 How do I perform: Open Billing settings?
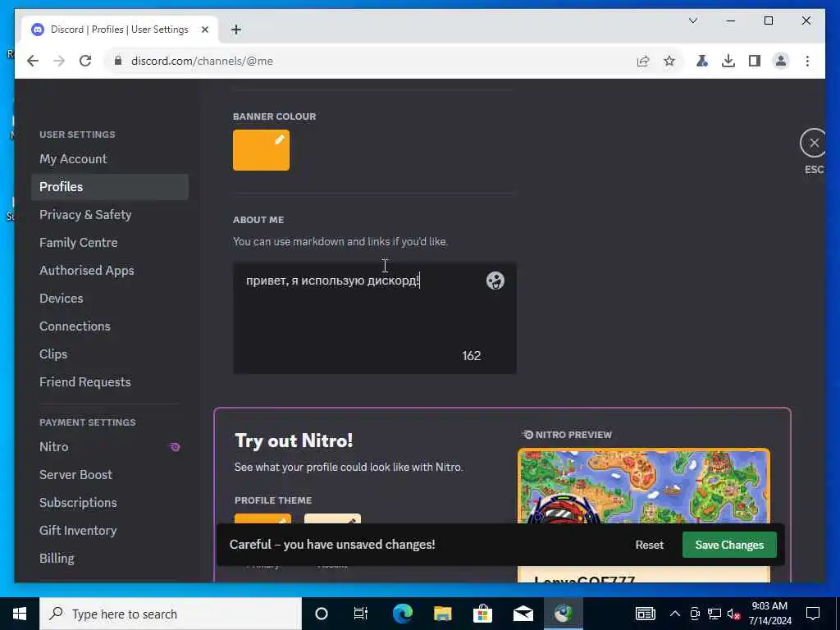coord(110,558)
